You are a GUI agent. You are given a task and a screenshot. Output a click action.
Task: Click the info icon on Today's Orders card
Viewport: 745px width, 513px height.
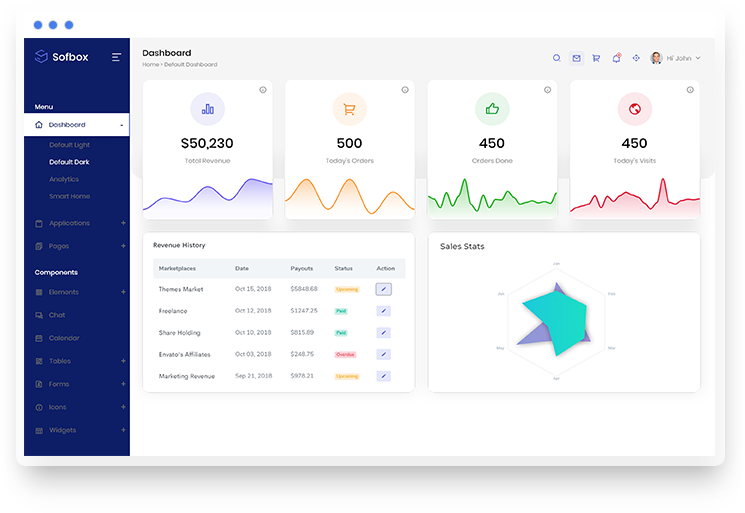pos(405,90)
